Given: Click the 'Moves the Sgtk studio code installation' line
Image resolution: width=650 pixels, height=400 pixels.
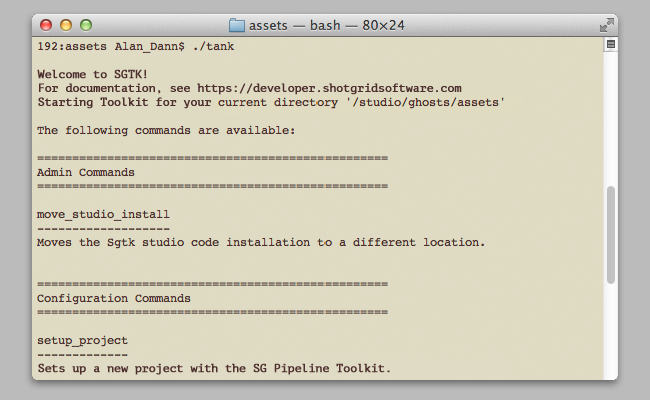Looking at the screenshot, I should (x=261, y=242).
